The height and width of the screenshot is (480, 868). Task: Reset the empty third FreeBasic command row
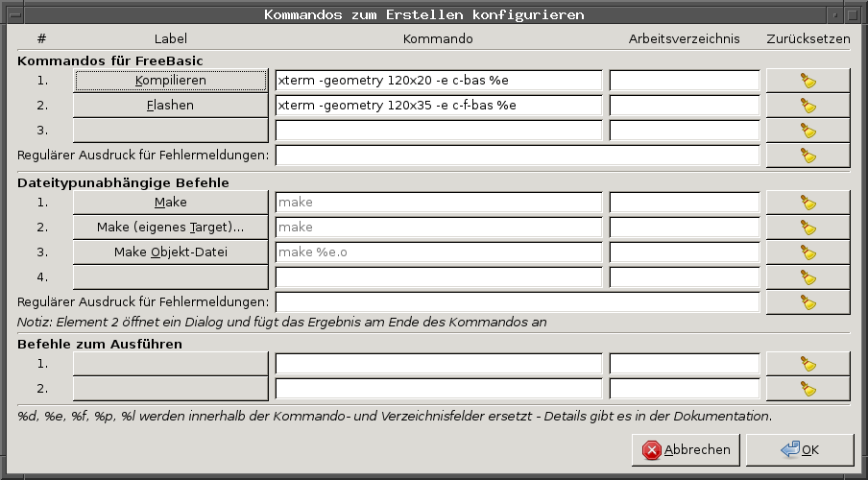808,131
